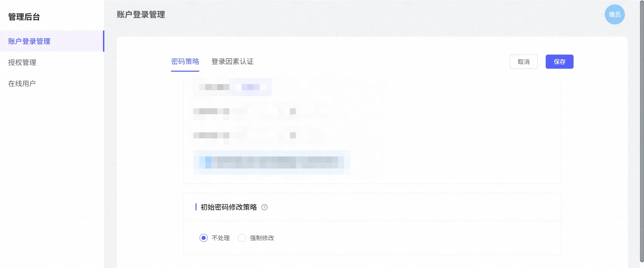Screen dimensions: 644x268
Task: Switch to the 登录因素认证 tab
Action: point(232,62)
